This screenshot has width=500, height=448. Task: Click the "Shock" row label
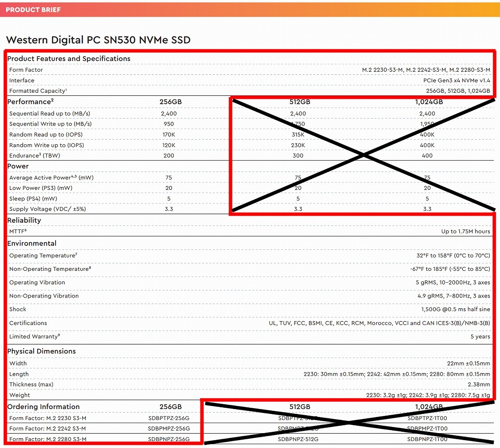(18, 309)
